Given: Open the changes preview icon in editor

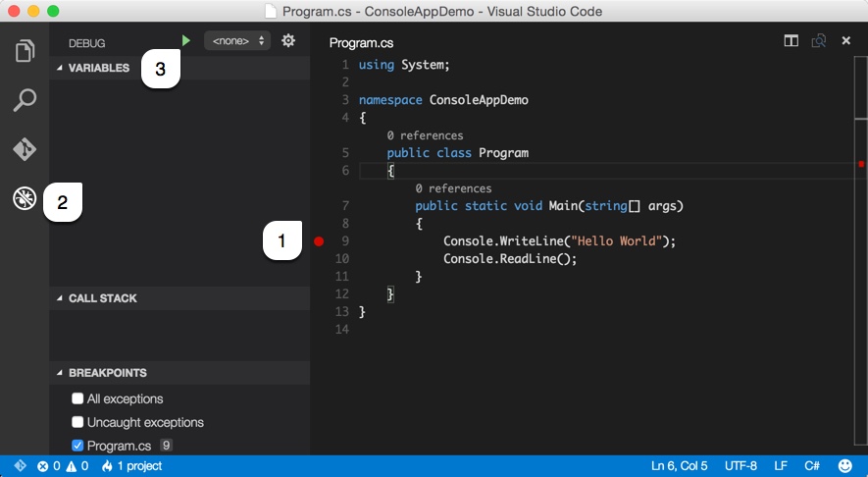Looking at the screenshot, I should pos(818,40).
